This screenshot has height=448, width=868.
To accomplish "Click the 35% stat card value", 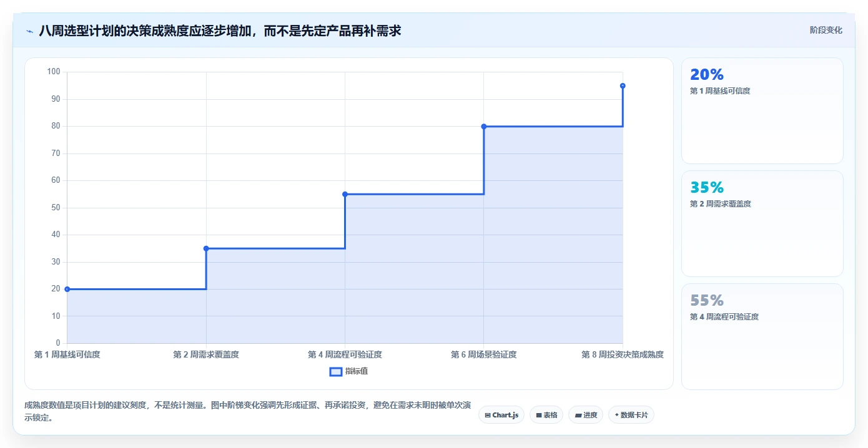I will [x=707, y=187].
